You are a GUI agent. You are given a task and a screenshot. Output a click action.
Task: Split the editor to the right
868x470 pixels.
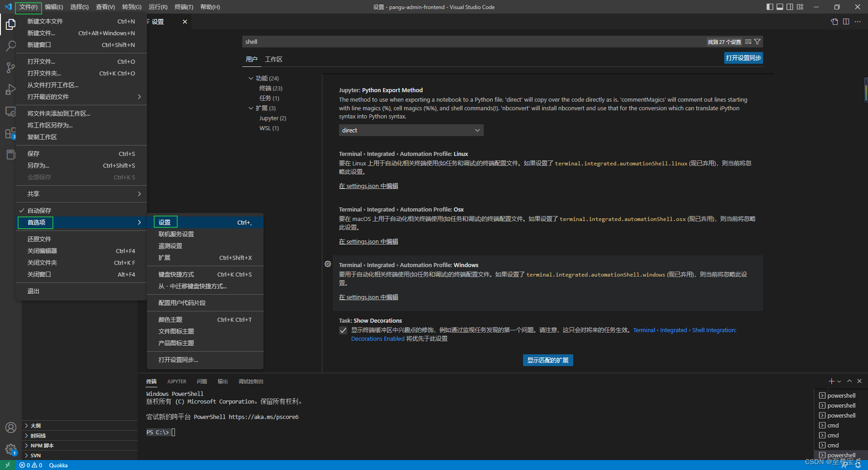point(846,22)
